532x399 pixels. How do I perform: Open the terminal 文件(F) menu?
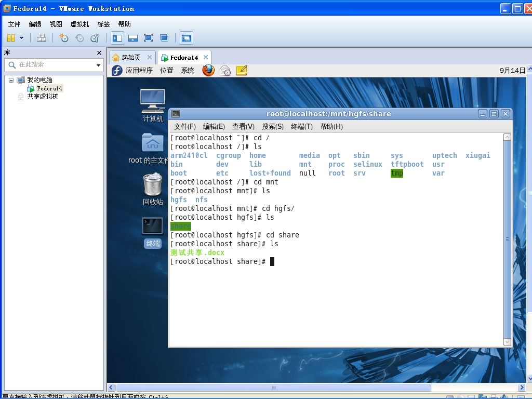(184, 127)
